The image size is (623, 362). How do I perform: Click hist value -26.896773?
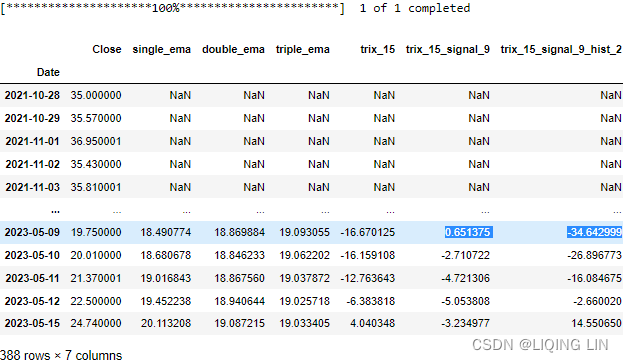click(594, 256)
